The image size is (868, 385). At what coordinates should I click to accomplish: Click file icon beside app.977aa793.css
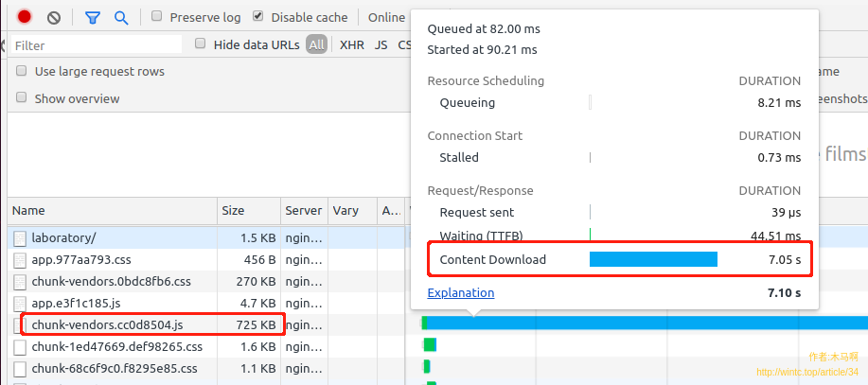(x=20, y=259)
